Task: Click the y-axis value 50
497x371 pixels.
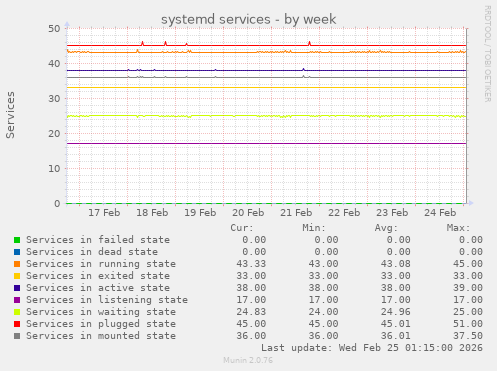Action: click(x=54, y=29)
